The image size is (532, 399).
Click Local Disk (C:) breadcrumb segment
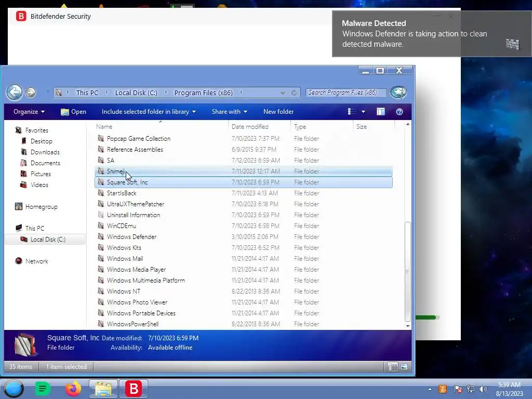point(136,92)
